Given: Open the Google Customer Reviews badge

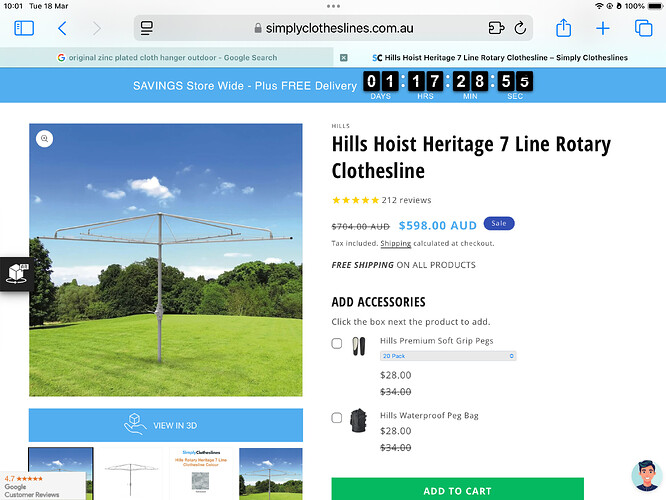Looking at the screenshot, I should pyautogui.click(x=42, y=486).
